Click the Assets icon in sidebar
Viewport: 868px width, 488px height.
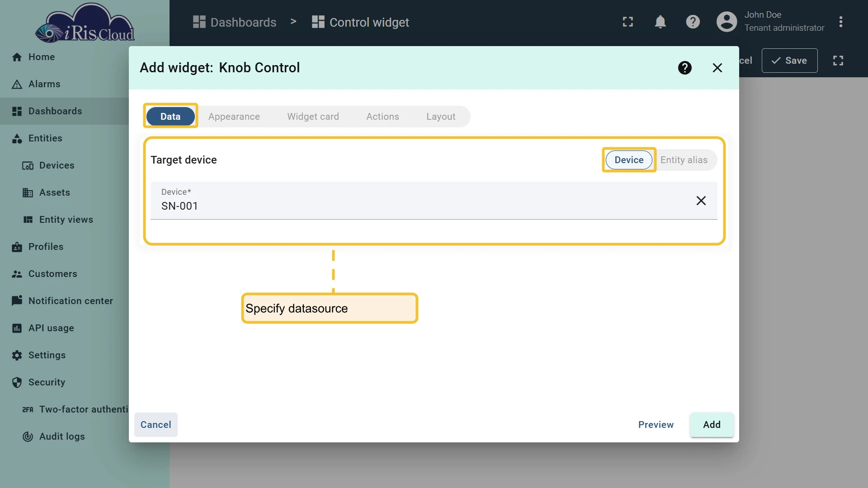[x=28, y=192]
